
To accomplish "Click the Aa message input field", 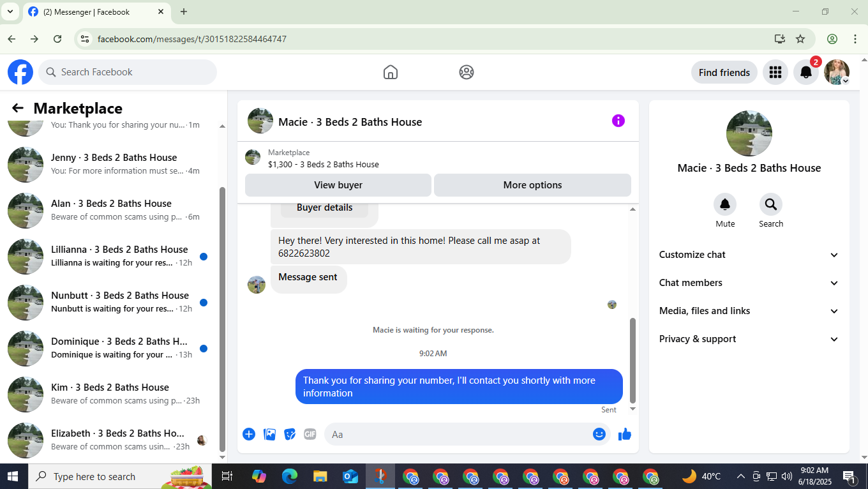I will coord(467,434).
